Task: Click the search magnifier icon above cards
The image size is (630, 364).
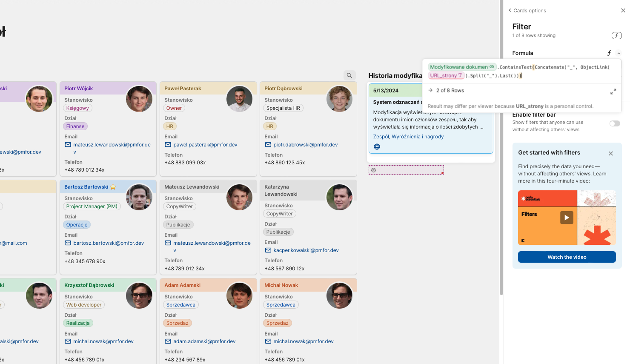Action: click(x=349, y=75)
